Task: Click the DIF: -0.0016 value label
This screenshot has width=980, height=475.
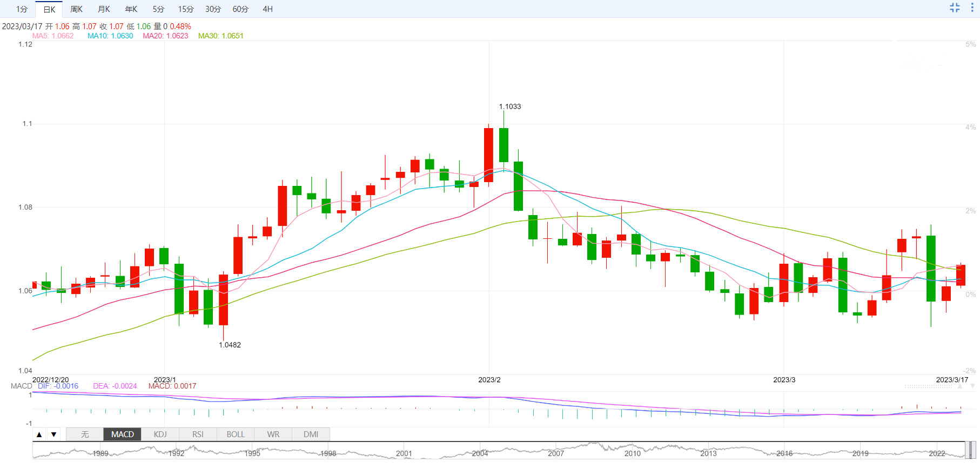Action: 58,386
